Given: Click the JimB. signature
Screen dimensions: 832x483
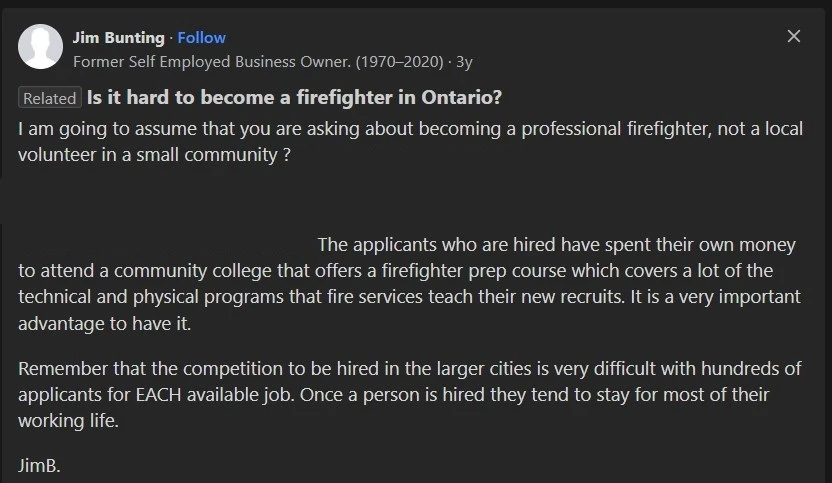Looking at the screenshot, I should pos(39,465).
